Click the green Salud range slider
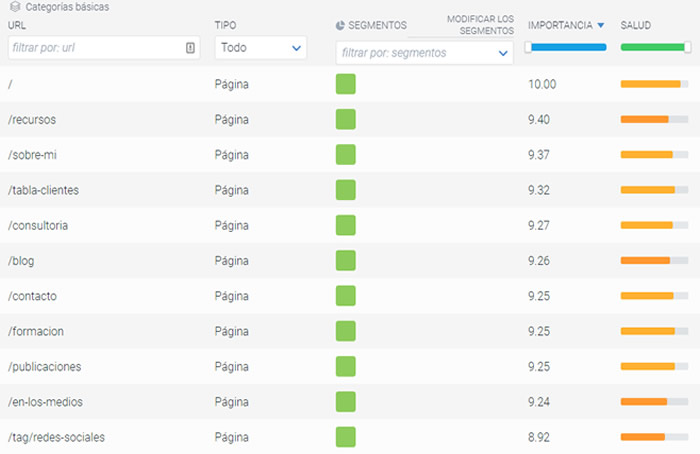The width and height of the screenshot is (700, 454). (x=655, y=47)
